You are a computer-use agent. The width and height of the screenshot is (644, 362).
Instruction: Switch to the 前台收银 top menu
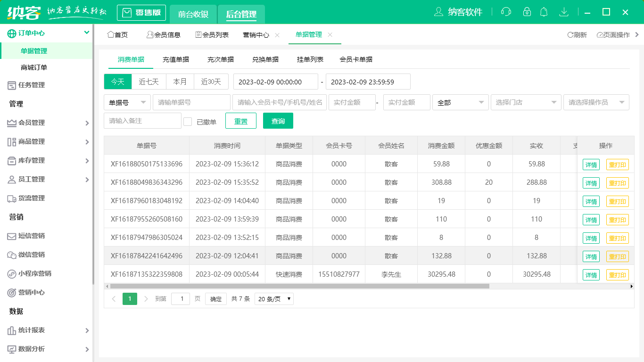[193, 13]
